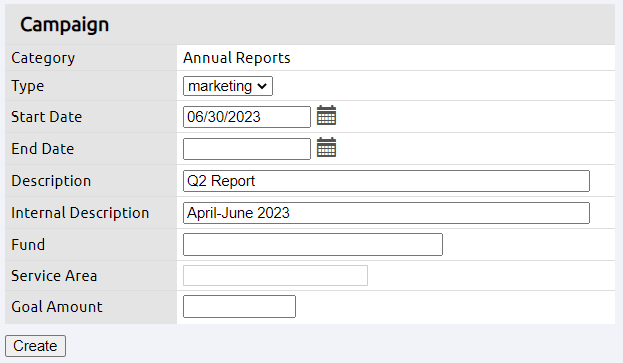The height and width of the screenshot is (363, 623).
Task: Click the empty Fund input field
Action: [x=313, y=245]
